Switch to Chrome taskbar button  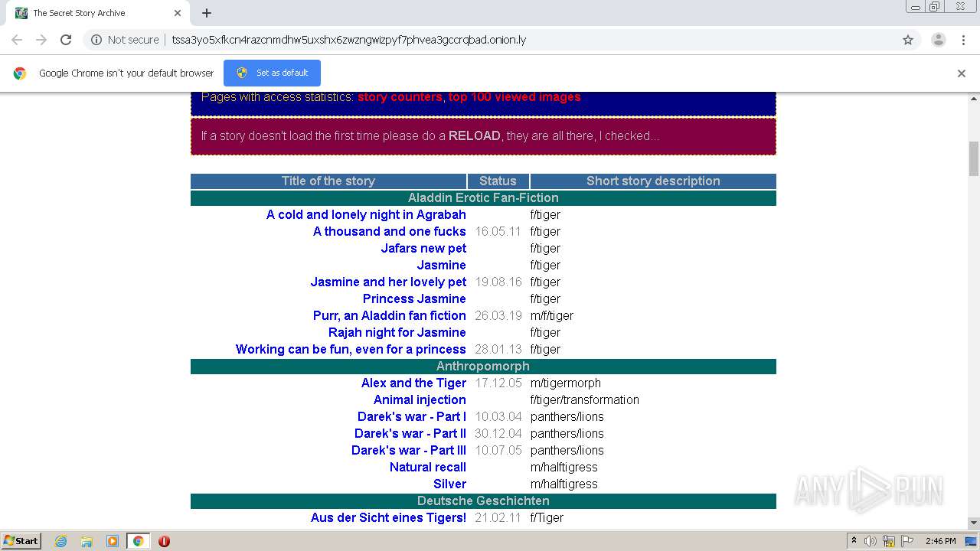(x=138, y=541)
